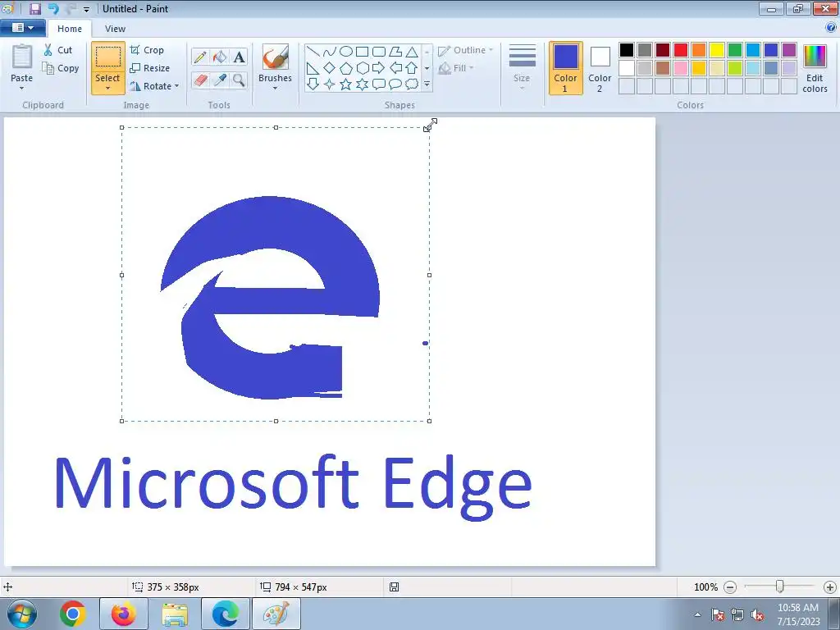Choose the Cloud callout shape
Viewport: 840px width, 630px height.
(412, 84)
